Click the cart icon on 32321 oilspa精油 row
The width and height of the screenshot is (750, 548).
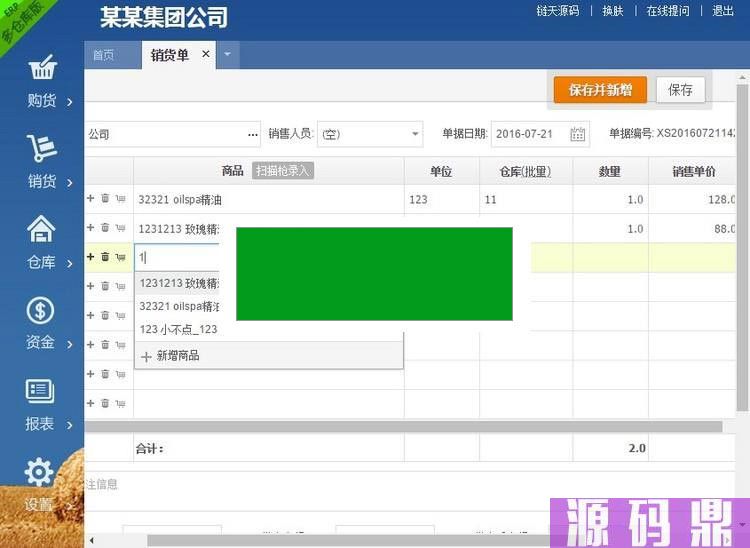click(121, 198)
